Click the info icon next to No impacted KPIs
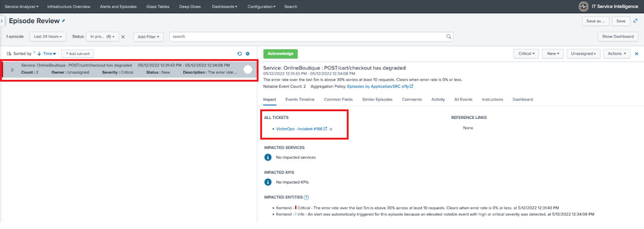The image size is (644, 229). coord(268,182)
